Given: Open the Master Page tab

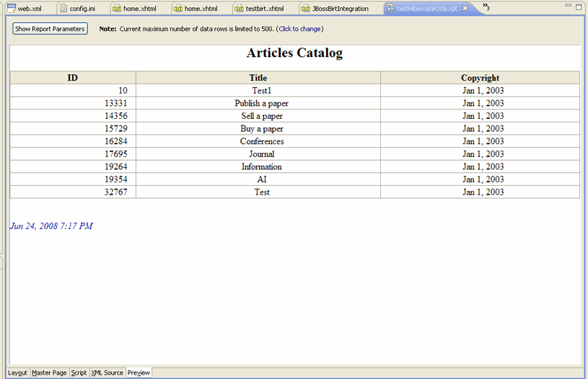Looking at the screenshot, I should pyautogui.click(x=49, y=373).
